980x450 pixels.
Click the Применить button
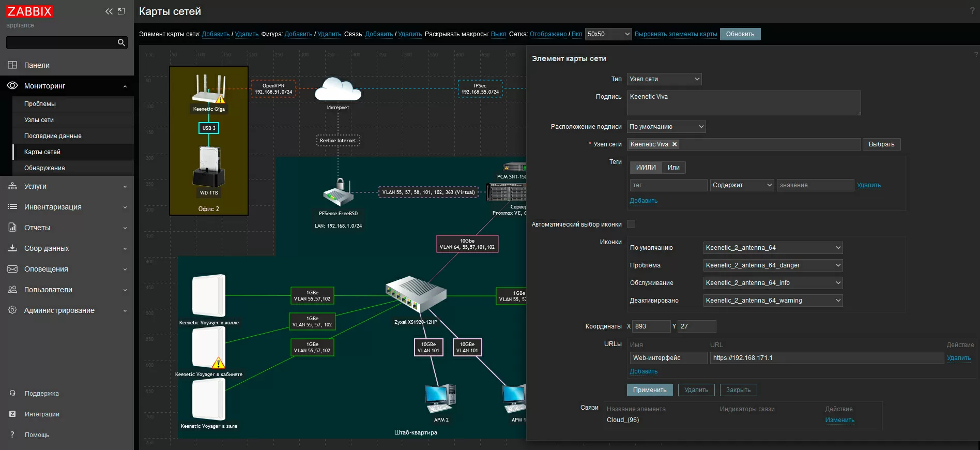tap(650, 390)
